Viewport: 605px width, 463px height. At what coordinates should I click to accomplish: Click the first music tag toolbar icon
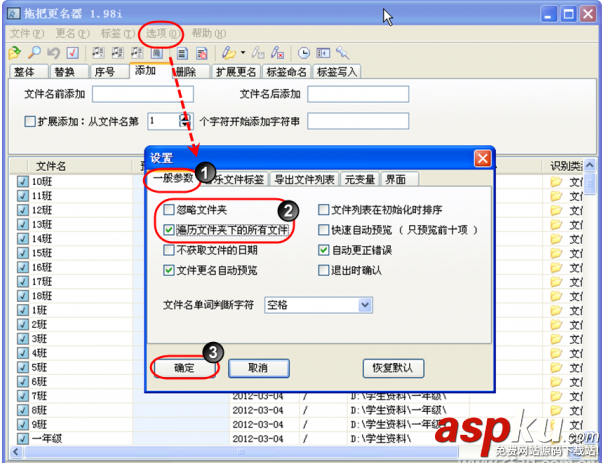tap(98, 53)
